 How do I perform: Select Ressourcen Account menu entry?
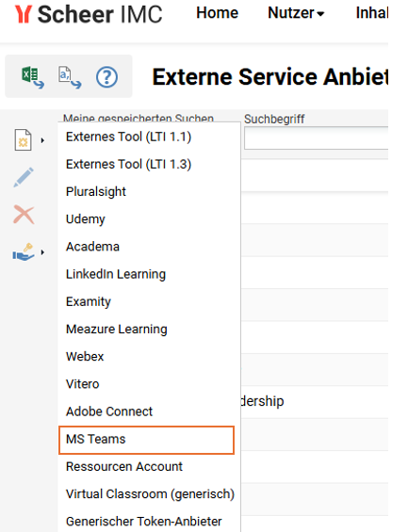[x=124, y=466]
